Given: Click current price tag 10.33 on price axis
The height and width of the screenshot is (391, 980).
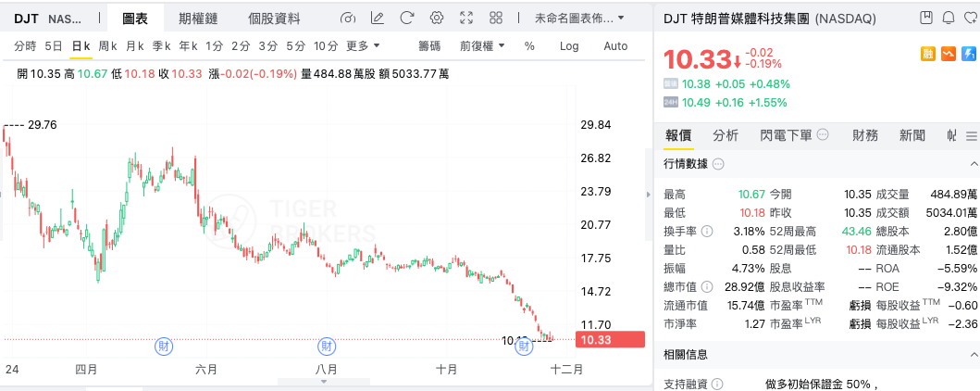Looking at the screenshot, I should (x=609, y=340).
